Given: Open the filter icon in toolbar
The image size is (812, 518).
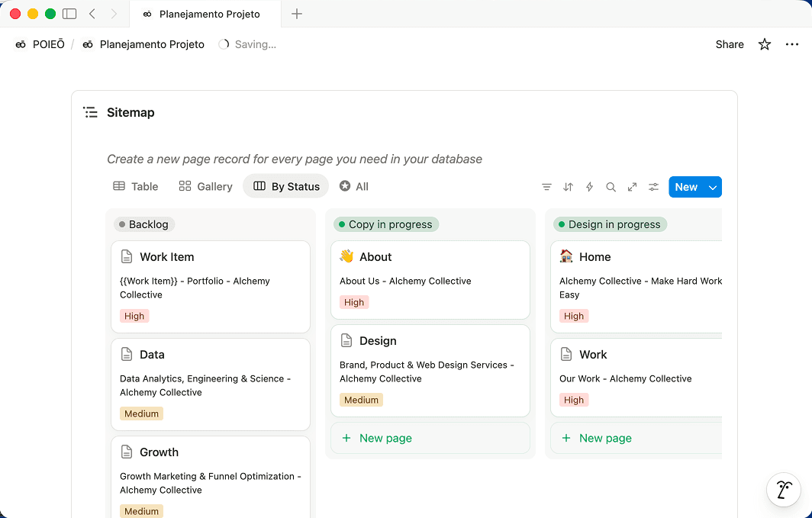Looking at the screenshot, I should coord(546,187).
